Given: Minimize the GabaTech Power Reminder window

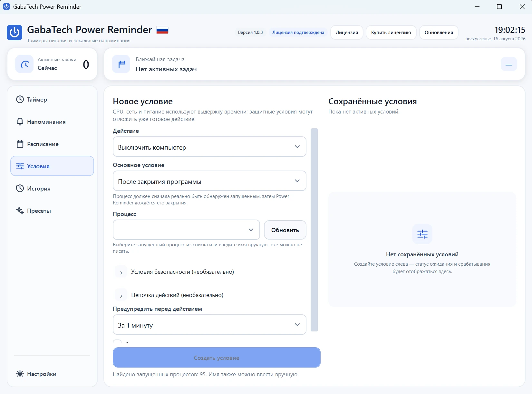Looking at the screenshot, I should coord(477,7).
